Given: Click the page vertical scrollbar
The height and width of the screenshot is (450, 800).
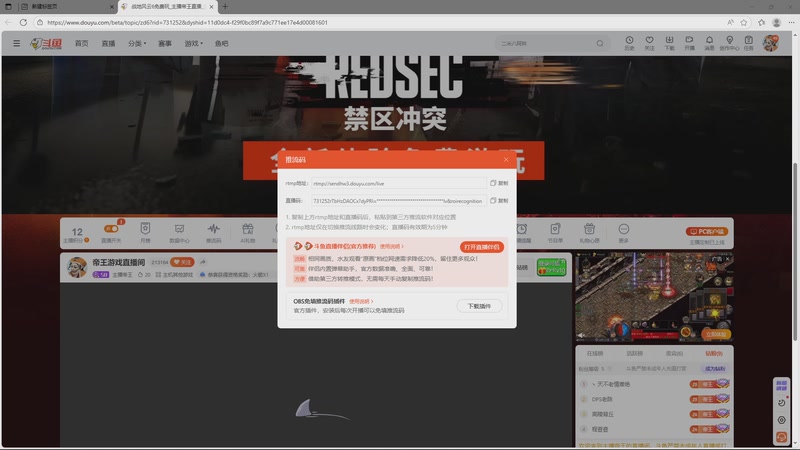Looking at the screenshot, I should click(x=795, y=252).
